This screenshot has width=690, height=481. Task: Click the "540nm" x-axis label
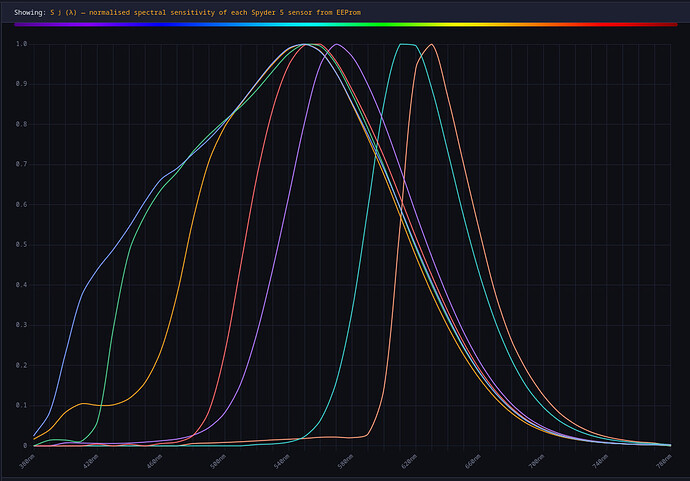pos(282,461)
